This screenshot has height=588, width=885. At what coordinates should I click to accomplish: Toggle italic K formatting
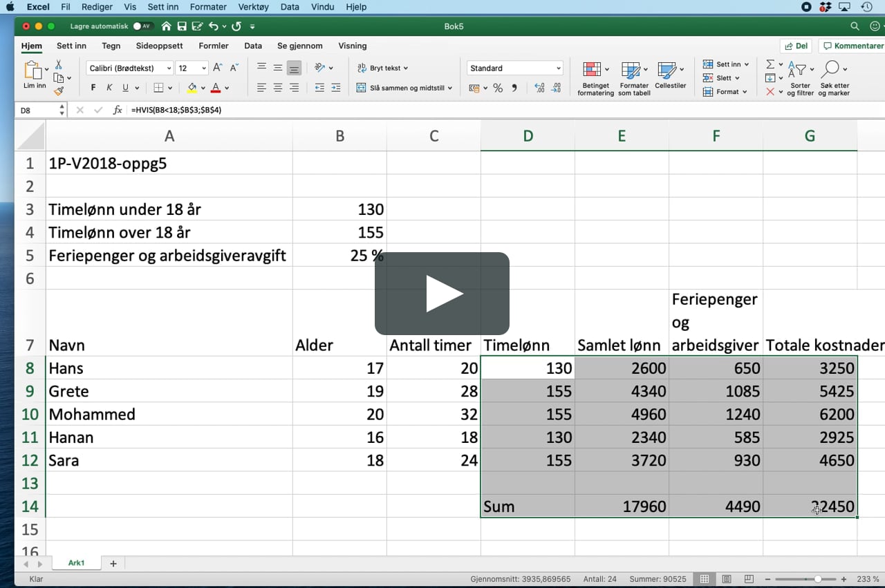109,88
